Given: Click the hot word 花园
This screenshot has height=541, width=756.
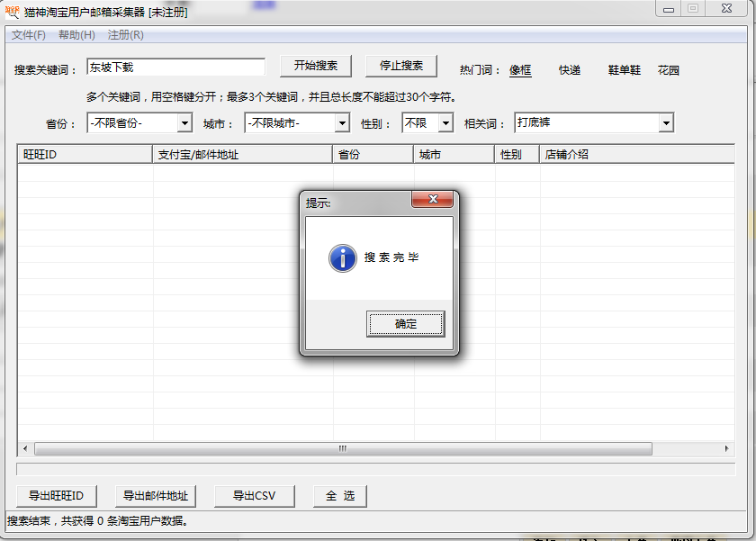Looking at the screenshot, I should tap(668, 70).
